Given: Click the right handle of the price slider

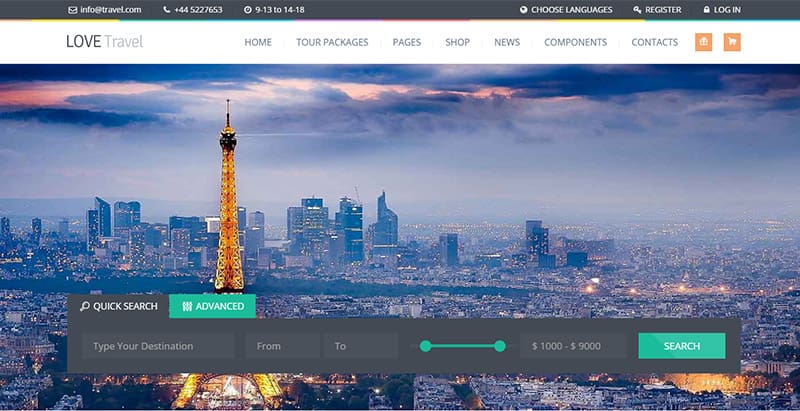Looking at the screenshot, I should (x=499, y=346).
